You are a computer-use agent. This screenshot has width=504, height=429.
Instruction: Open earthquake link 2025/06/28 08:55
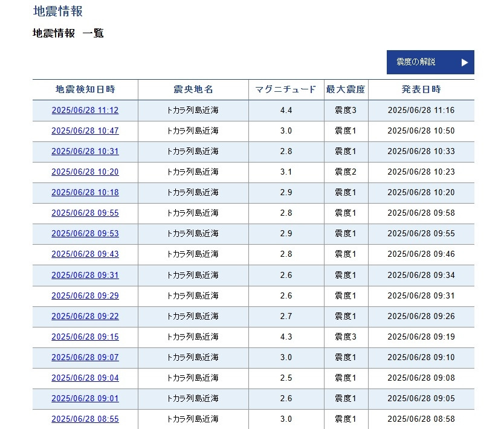[x=85, y=419]
